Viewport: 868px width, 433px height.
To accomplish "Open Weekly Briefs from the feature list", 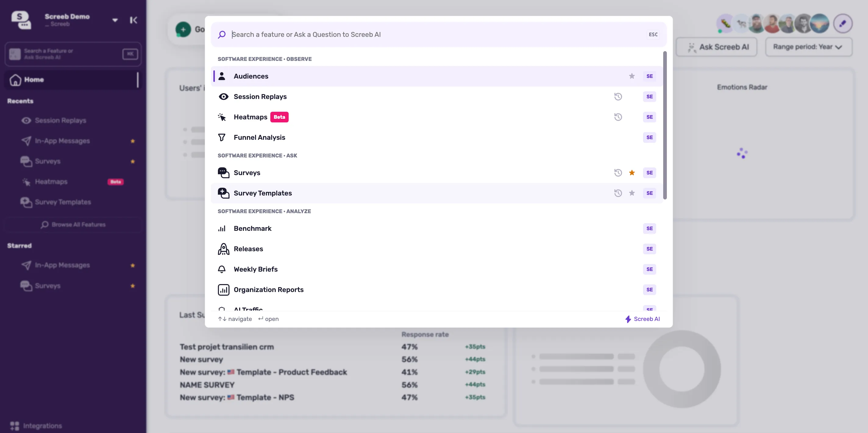I will coord(437,269).
